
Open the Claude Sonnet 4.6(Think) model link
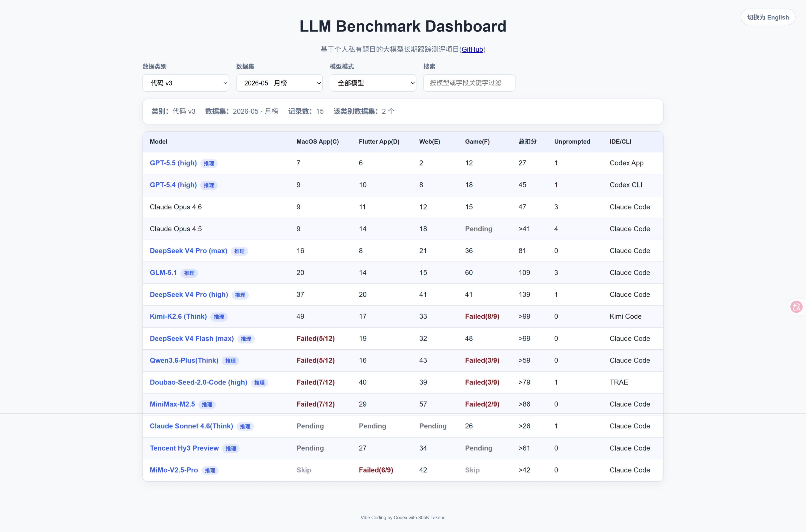191,426
